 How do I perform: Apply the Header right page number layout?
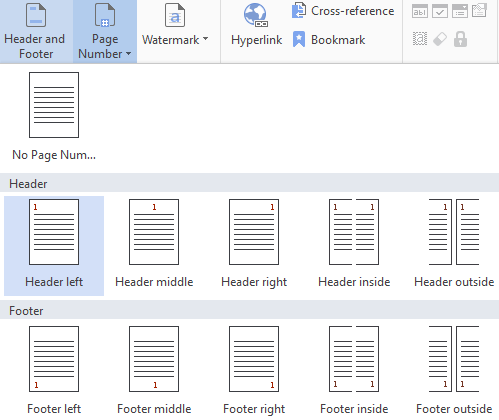[254, 246]
